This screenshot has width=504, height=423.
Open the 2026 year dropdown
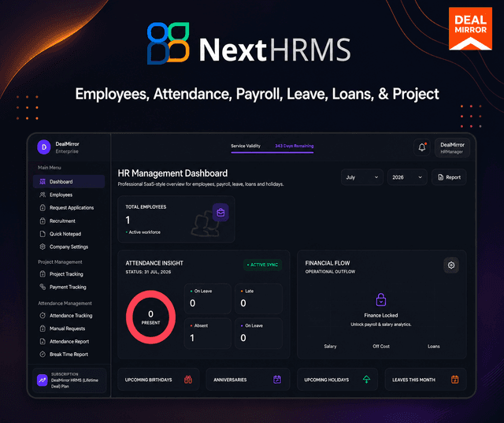(407, 177)
